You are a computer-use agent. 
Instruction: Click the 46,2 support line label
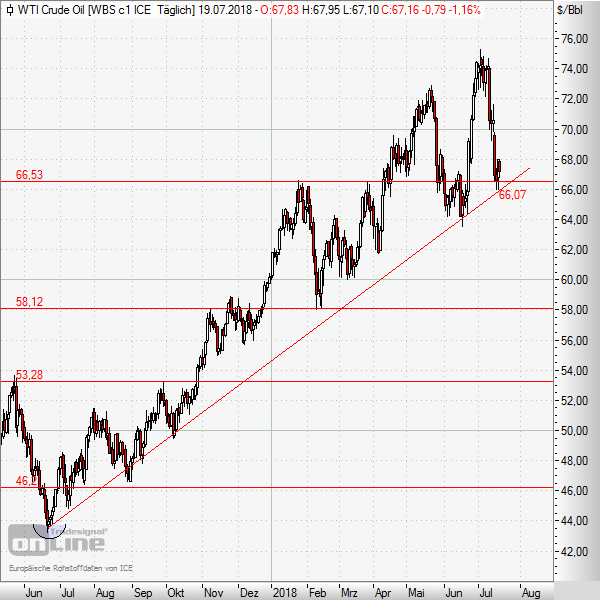(26, 481)
